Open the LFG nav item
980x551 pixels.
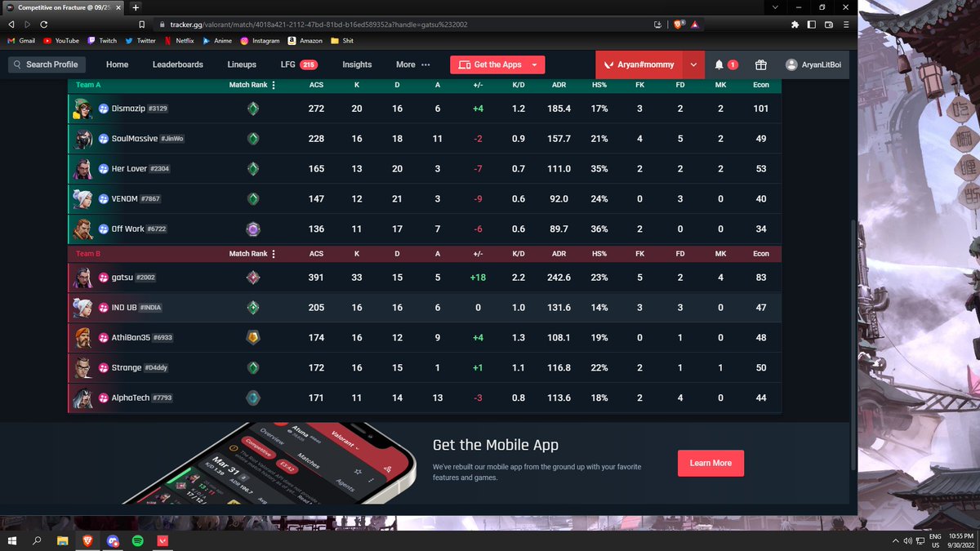tap(299, 64)
